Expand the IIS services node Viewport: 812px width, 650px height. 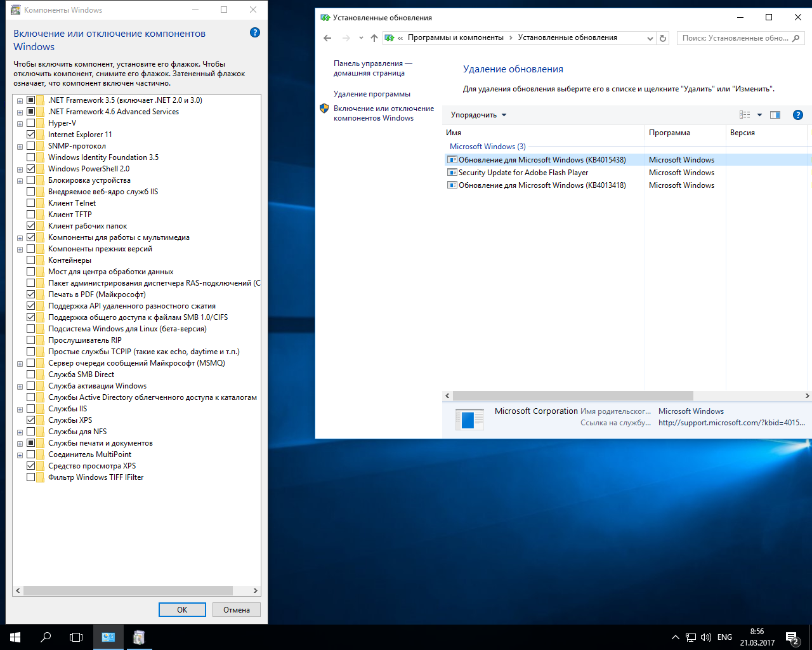tap(20, 409)
